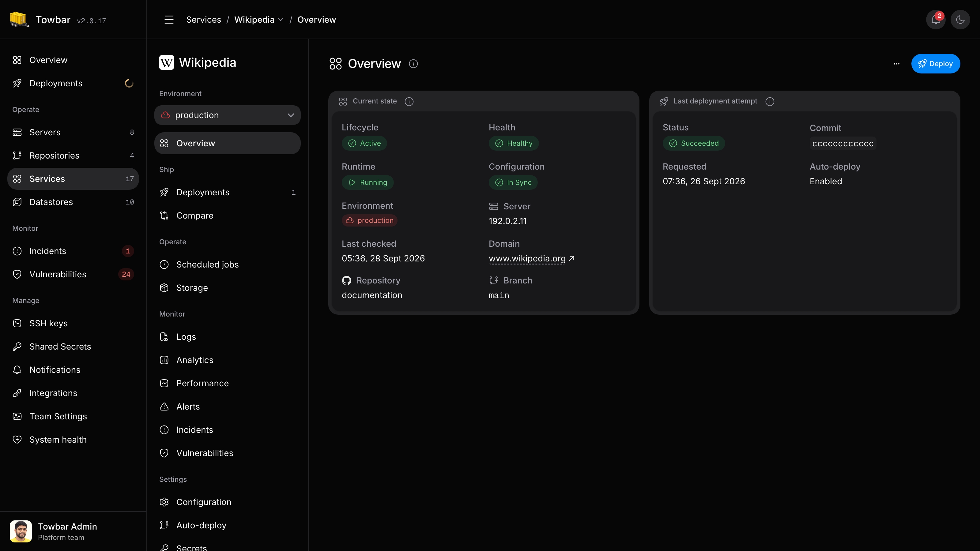Viewport: 980px width, 551px height.
Task: Click the Storage box icon
Action: [164, 288]
